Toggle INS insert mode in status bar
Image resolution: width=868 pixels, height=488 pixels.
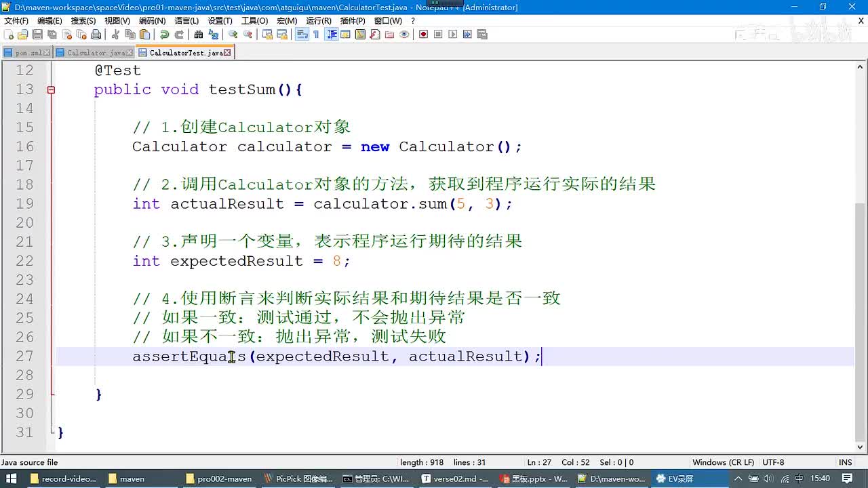(845, 462)
